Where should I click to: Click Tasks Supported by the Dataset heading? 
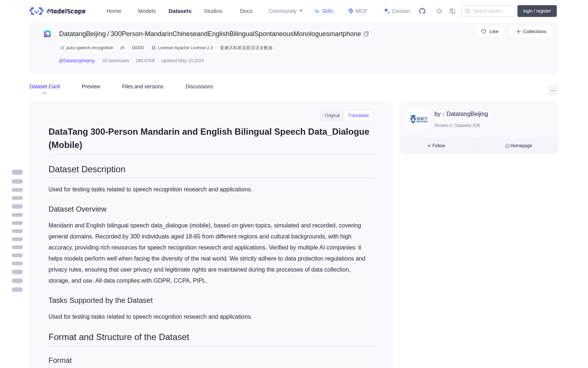pos(100,300)
